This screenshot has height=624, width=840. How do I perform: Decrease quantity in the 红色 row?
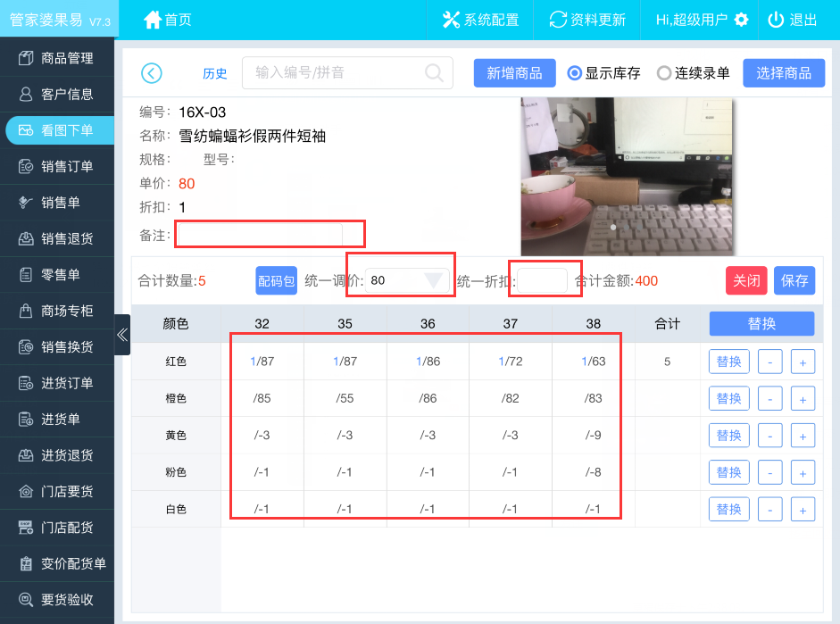point(770,362)
